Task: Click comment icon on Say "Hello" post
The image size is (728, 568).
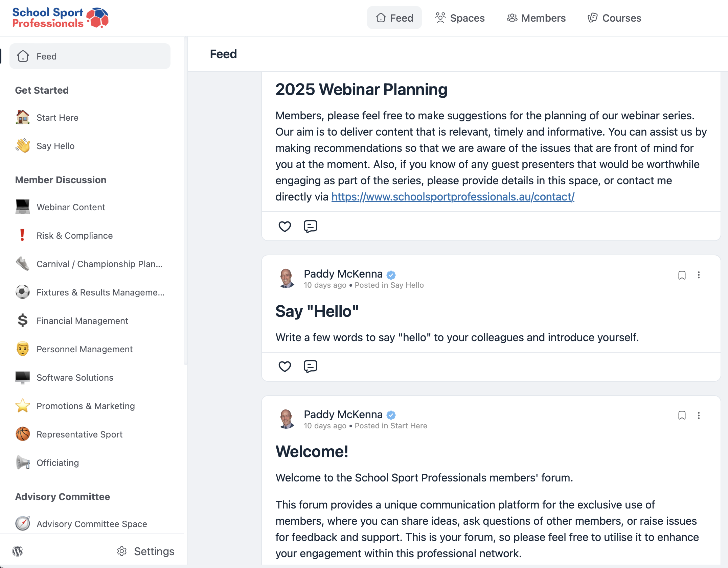Action: coord(310,366)
